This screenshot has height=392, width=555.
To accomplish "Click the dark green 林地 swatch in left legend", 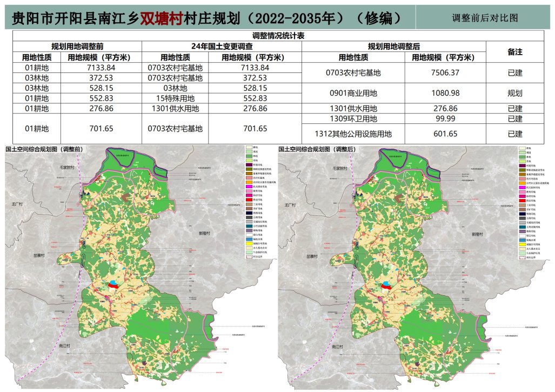I will coord(249,156).
